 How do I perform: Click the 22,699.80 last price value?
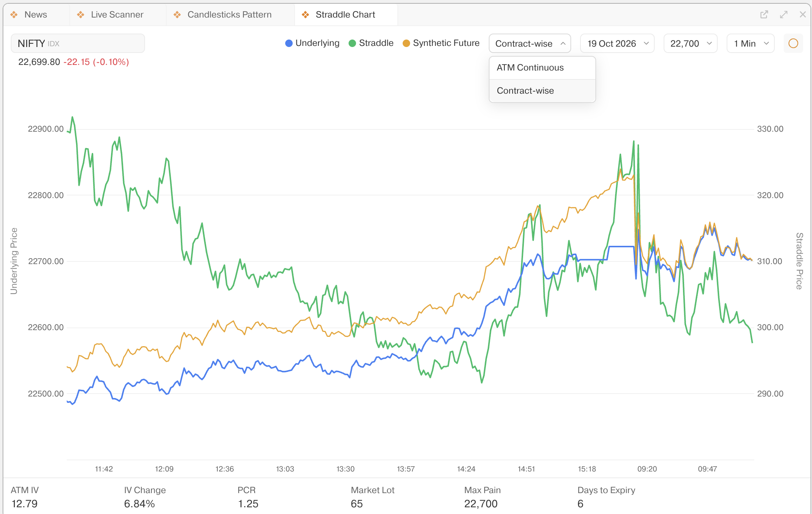coord(39,62)
